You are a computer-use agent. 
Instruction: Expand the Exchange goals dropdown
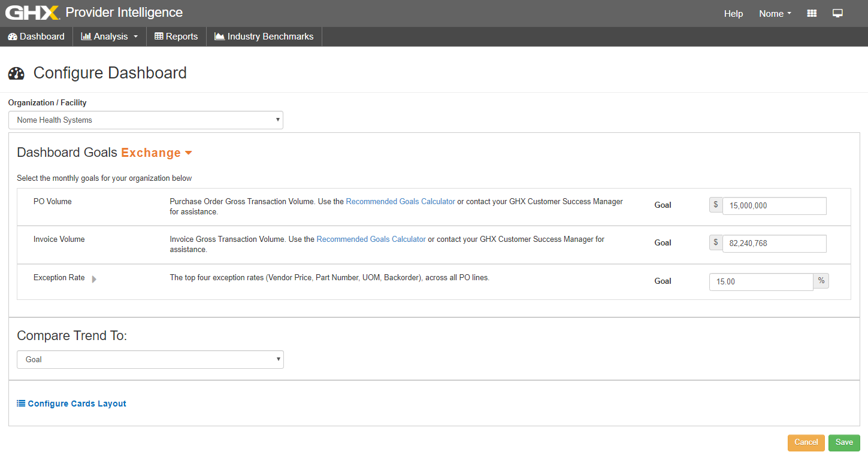156,153
